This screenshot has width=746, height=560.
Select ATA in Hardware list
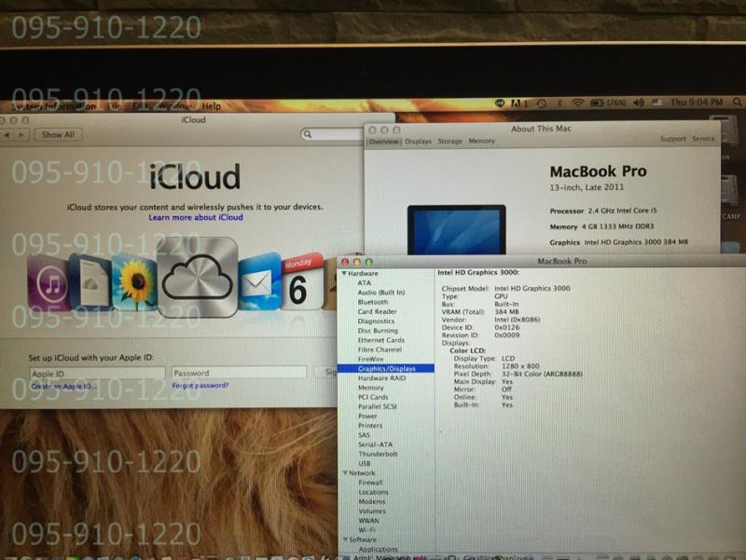[x=364, y=283]
